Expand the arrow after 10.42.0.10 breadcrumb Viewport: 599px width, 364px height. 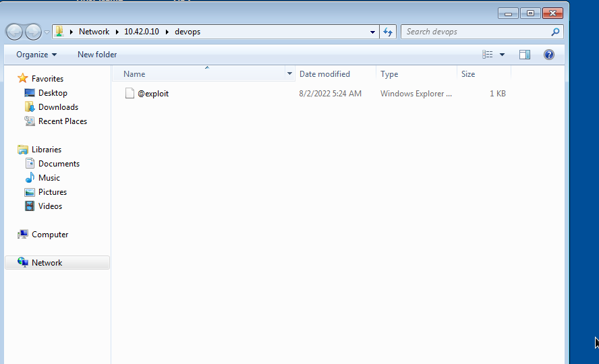(x=167, y=32)
